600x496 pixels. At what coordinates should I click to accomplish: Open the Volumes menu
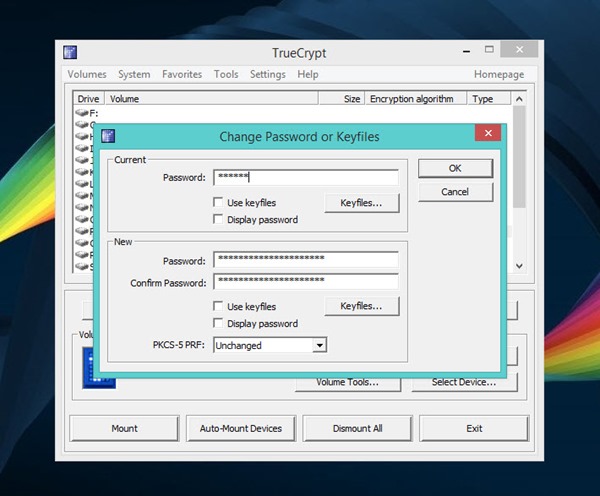pyautogui.click(x=87, y=74)
